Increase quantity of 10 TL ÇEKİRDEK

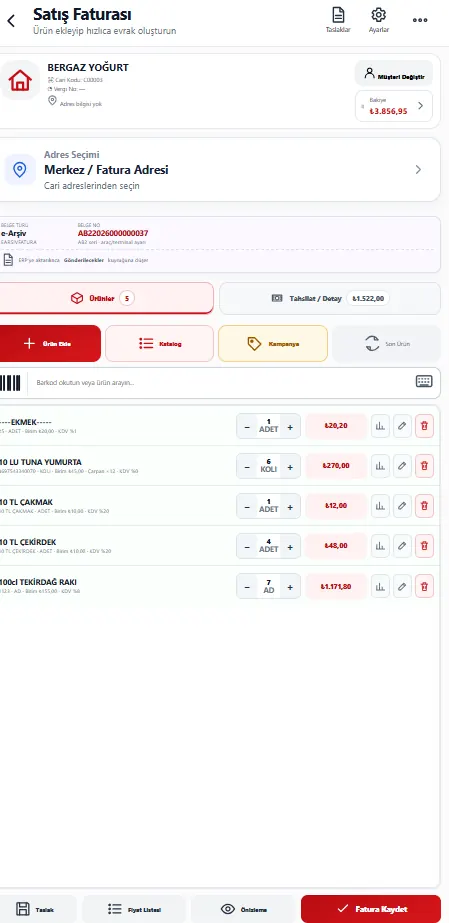click(290, 546)
